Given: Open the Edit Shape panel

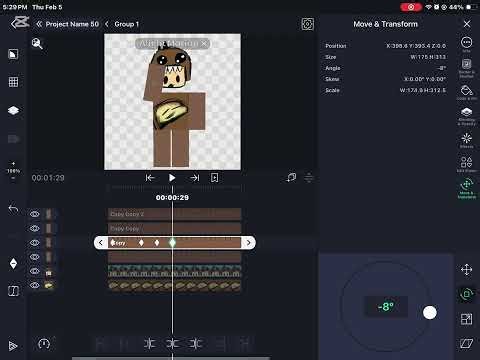Looking at the screenshot, I should click(x=466, y=164).
